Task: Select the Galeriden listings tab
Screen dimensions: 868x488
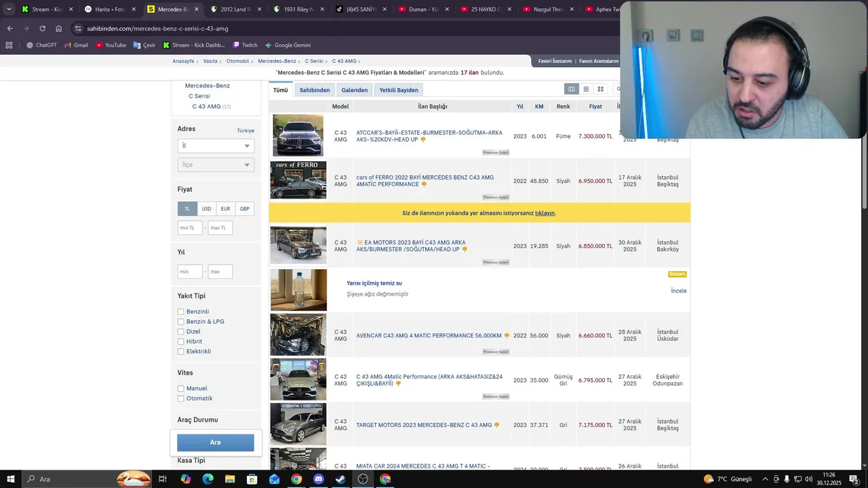Action: click(355, 90)
